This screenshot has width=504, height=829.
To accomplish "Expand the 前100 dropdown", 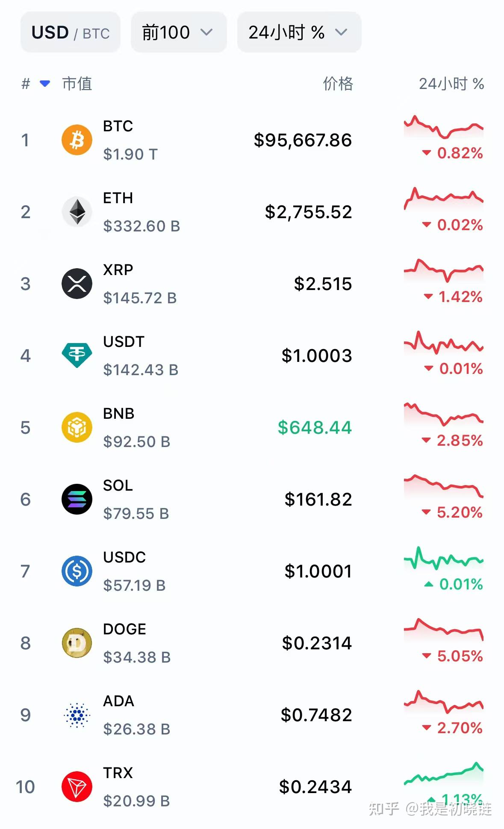I will click(179, 33).
